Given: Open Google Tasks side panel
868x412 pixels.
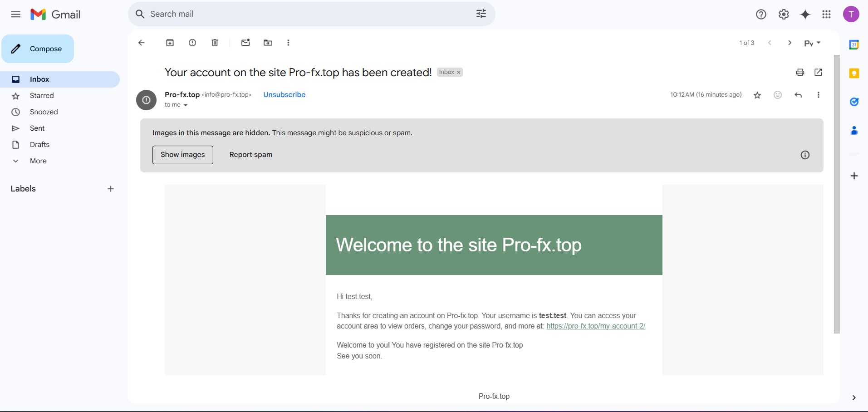Looking at the screenshot, I should tap(854, 102).
